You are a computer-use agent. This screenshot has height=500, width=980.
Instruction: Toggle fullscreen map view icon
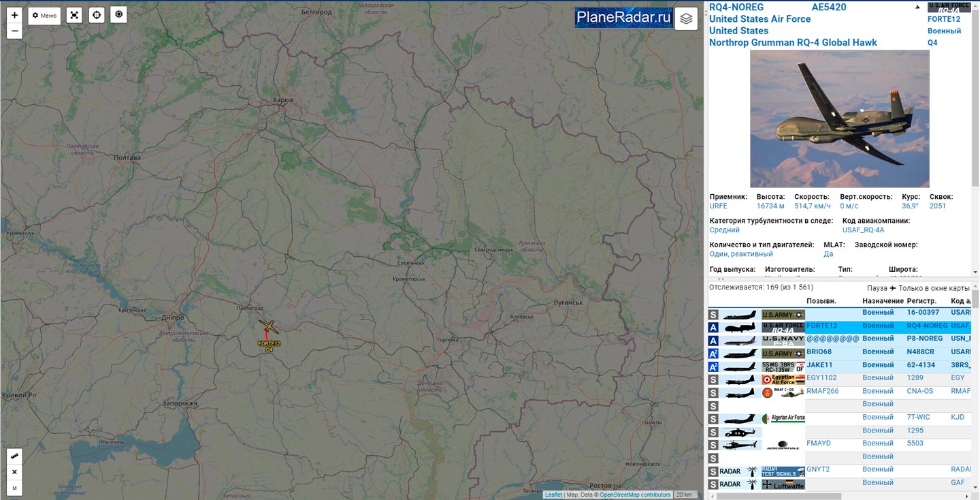[74, 15]
